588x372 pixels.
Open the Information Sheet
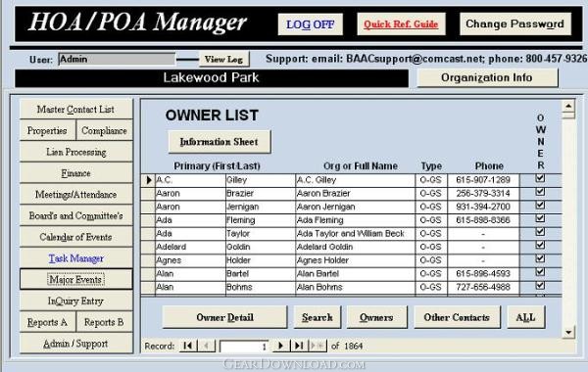pos(220,142)
